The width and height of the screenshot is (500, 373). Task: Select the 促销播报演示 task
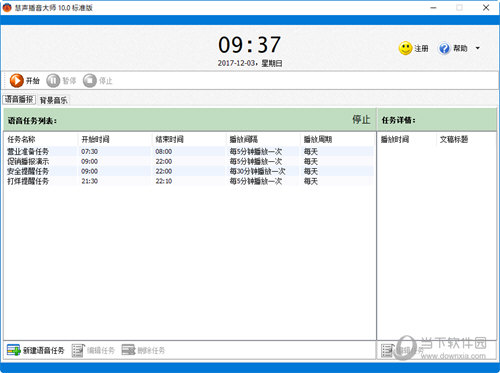189,161
